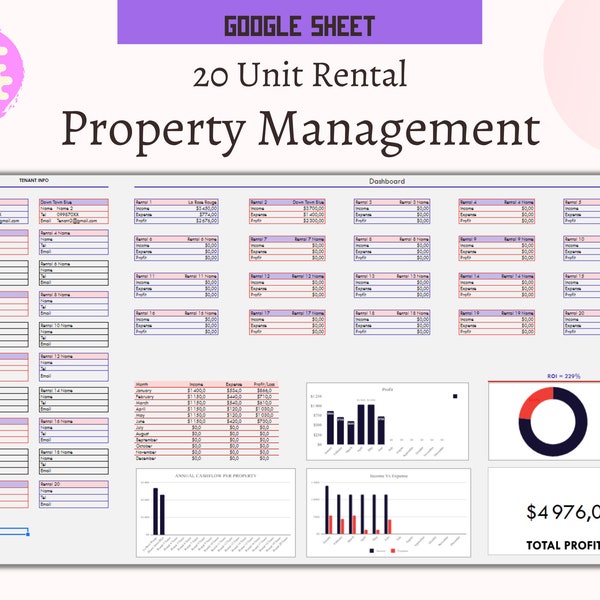Select the Rental 7 card header
This screenshot has height=600, width=600.
[287, 239]
